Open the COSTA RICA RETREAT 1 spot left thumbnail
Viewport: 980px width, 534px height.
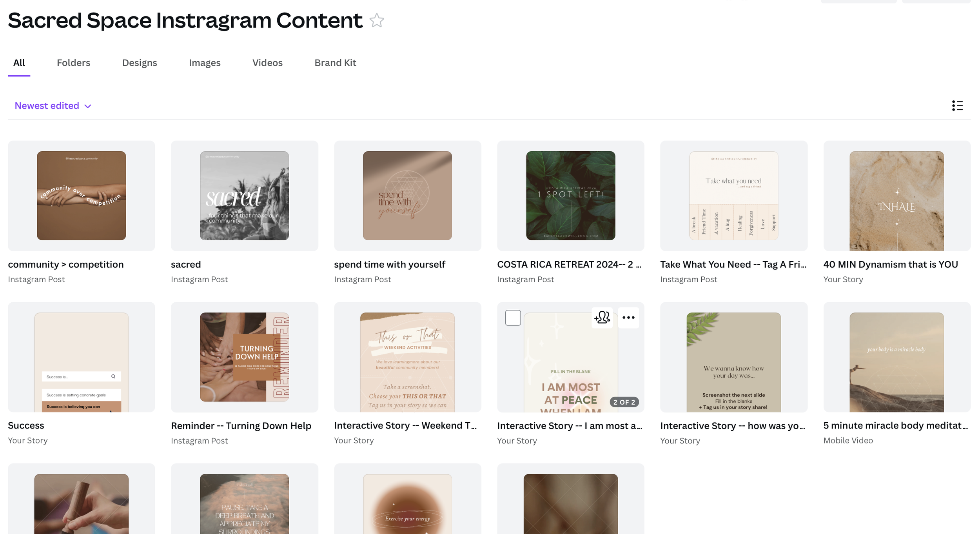[x=571, y=196]
